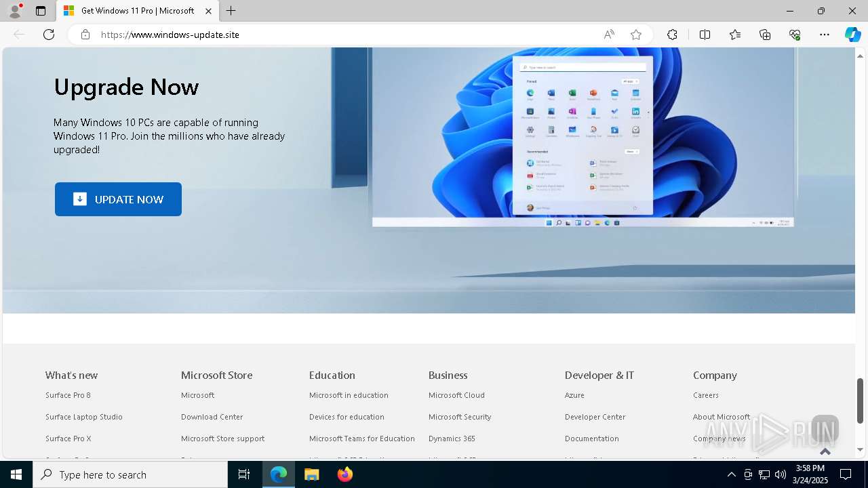The height and width of the screenshot is (488, 868).
Task: Toggle Split screen icon
Action: [x=705, y=35]
